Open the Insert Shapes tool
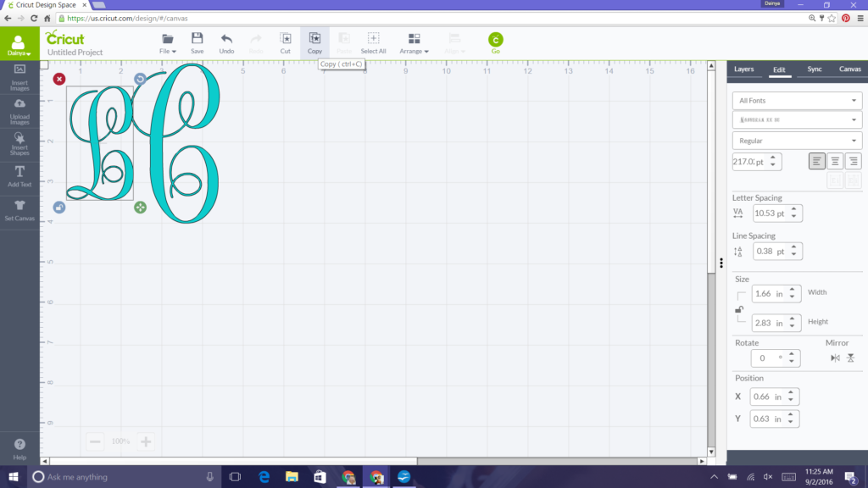Screen dimensions: 868x488 [19, 144]
